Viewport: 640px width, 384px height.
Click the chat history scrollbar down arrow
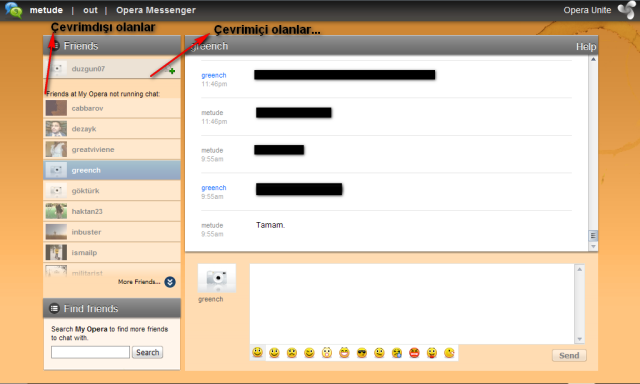tap(593, 246)
